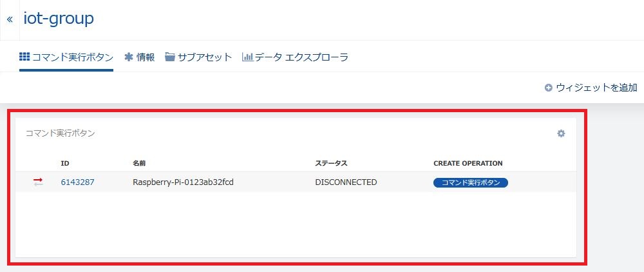Image resolution: width=644 pixels, height=272 pixels.
Task: Click ウィジェットを追加 link
Action: pyautogui.click(x=591, y=88)
